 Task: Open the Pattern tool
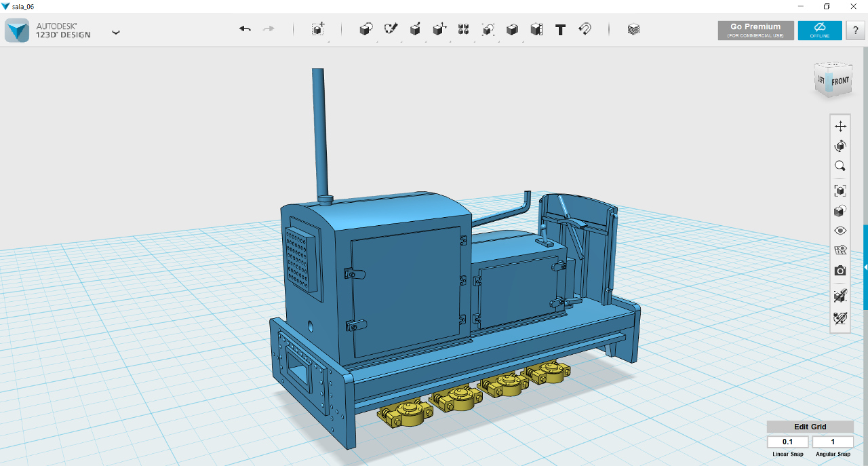[x=464, y=29]
